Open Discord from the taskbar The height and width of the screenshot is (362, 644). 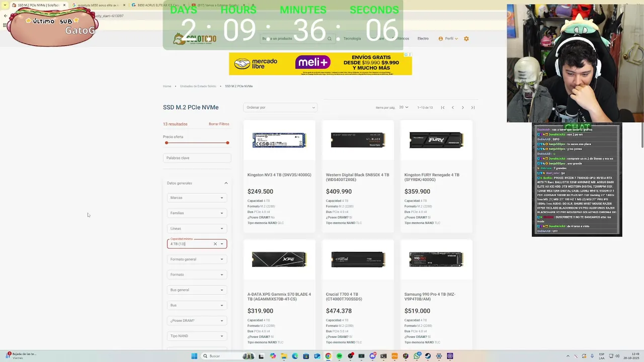[372, 356]
